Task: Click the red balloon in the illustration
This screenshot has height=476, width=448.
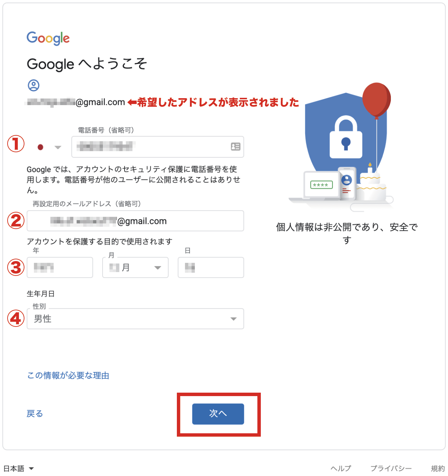Action: click(376, 100)
